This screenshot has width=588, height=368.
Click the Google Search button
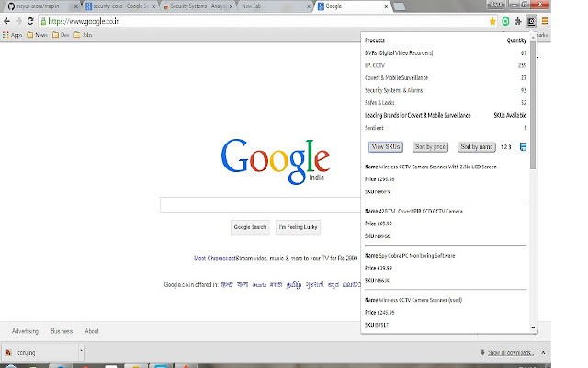pyautogui.click(x=250, y=227)
